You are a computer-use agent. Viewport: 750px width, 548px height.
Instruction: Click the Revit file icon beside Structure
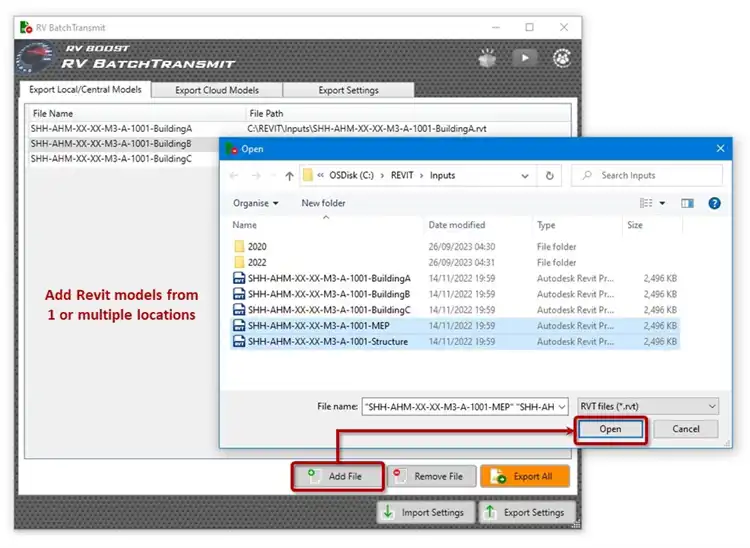[239, 341]
